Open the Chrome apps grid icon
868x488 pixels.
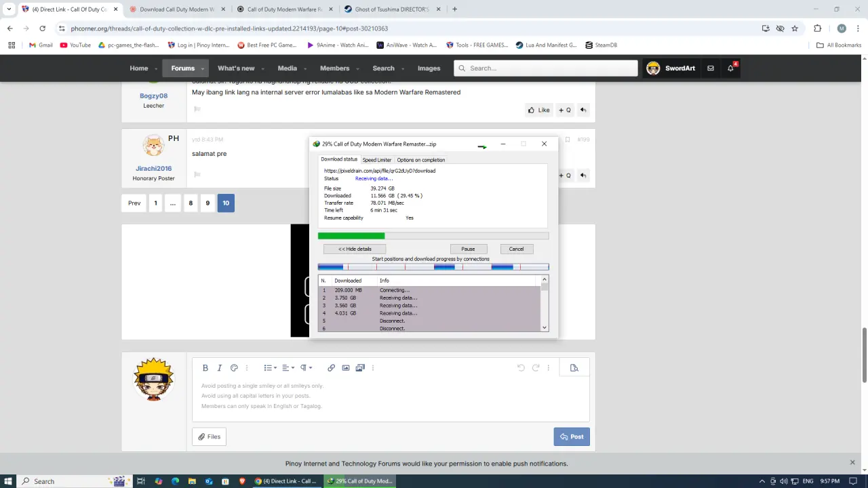[x=12, y=45]
